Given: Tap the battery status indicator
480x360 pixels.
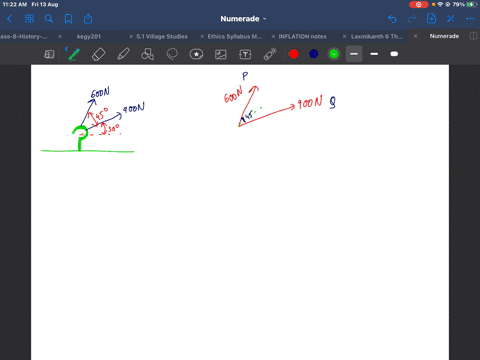Looking at the screenshot, I should click(471, 5).
